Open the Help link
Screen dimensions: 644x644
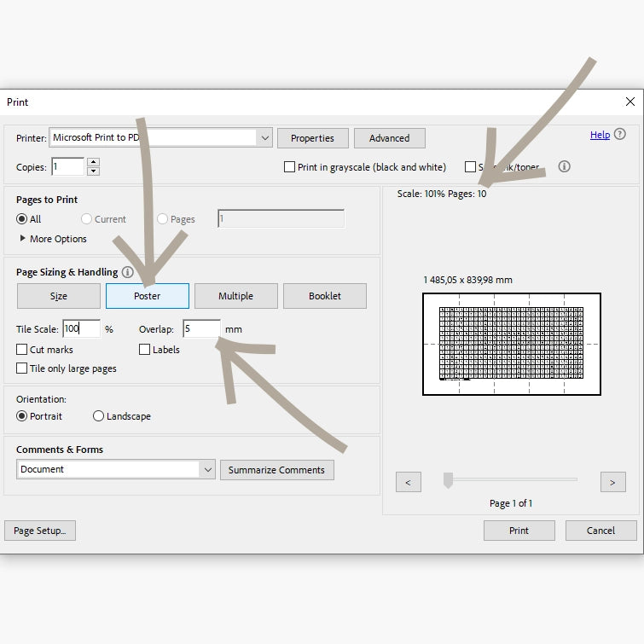tap(600, 135)
